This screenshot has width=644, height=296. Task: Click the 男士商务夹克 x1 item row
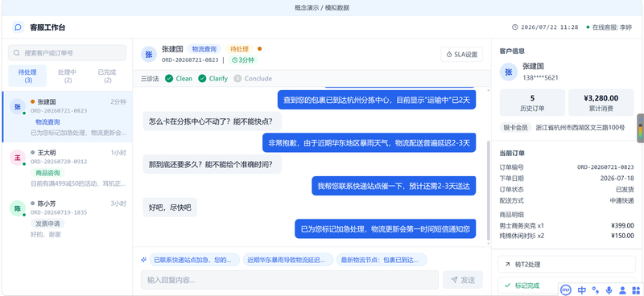(567, 225)
